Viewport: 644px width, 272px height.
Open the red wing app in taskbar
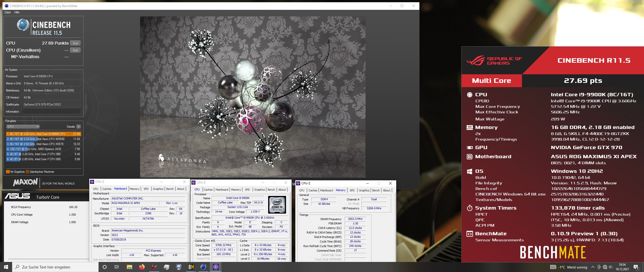click(x=154, y=267)
